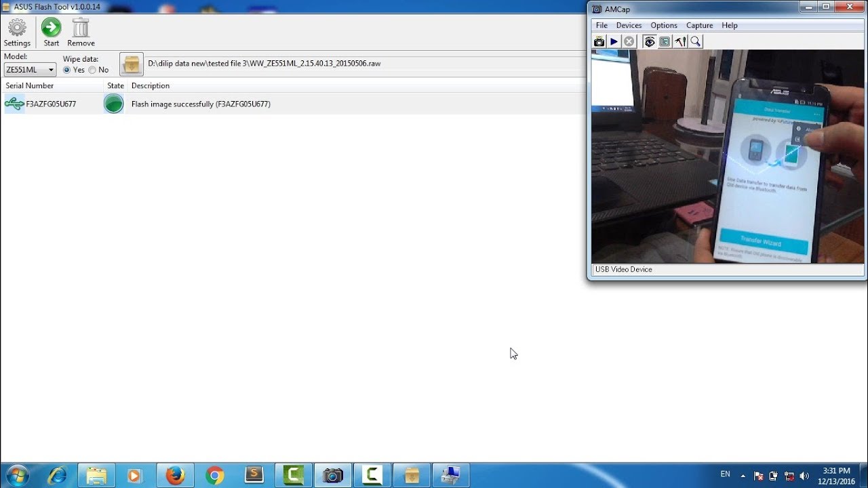Click the green state indicator circle
The image size is (868, 488).
[x=114, y=104]
